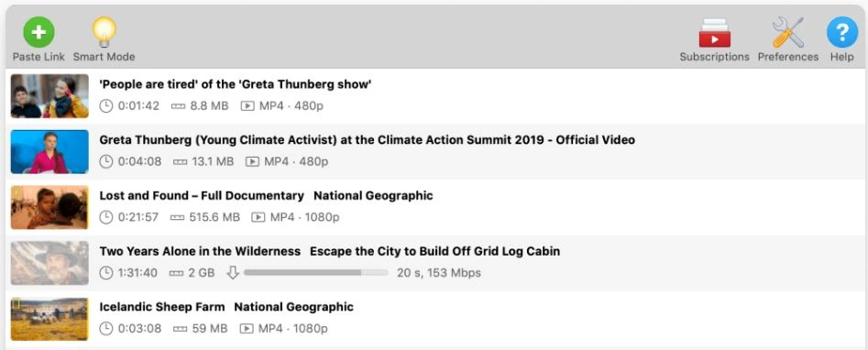
Task: Click the download progress bar for Wilderness video
Action: coord(315,272)
